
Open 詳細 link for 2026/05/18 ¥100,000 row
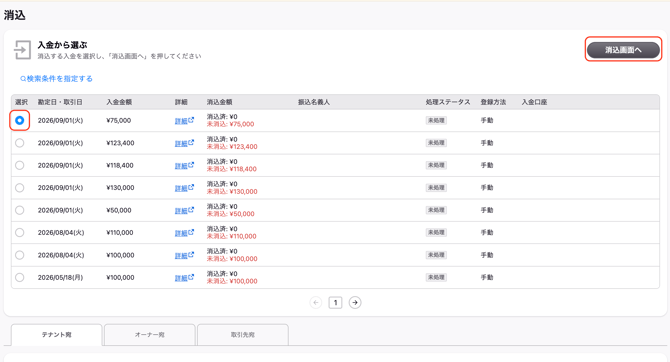click(184, 278)
